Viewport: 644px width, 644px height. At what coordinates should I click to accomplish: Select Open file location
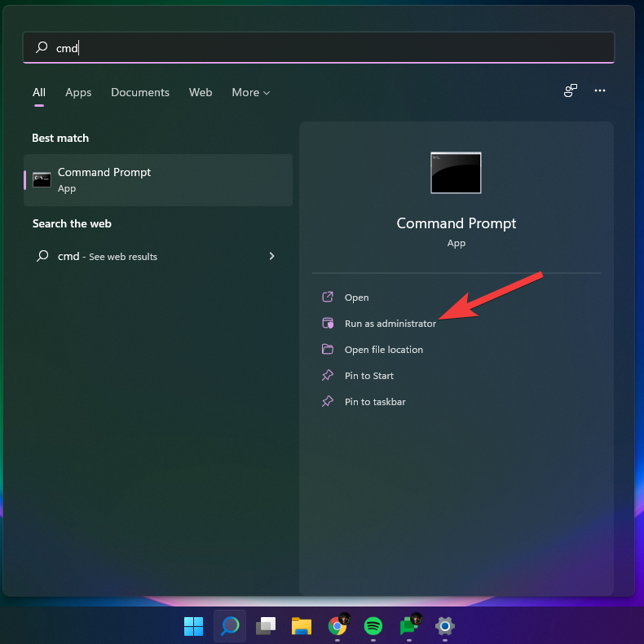(384, 350)
